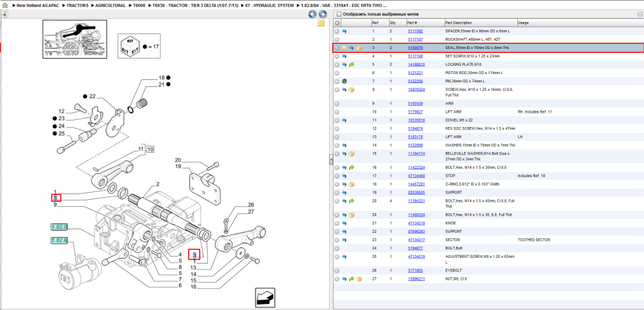The height and width of the screenshot is (310, 644).
Task: Click box icon on NUT M6 row
Action: pos(359,279)
